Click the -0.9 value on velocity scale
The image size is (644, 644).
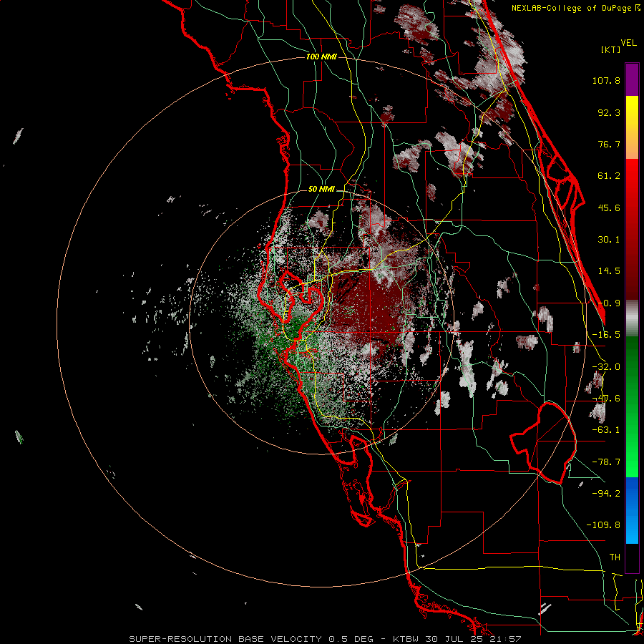click(x=609, y=303)
